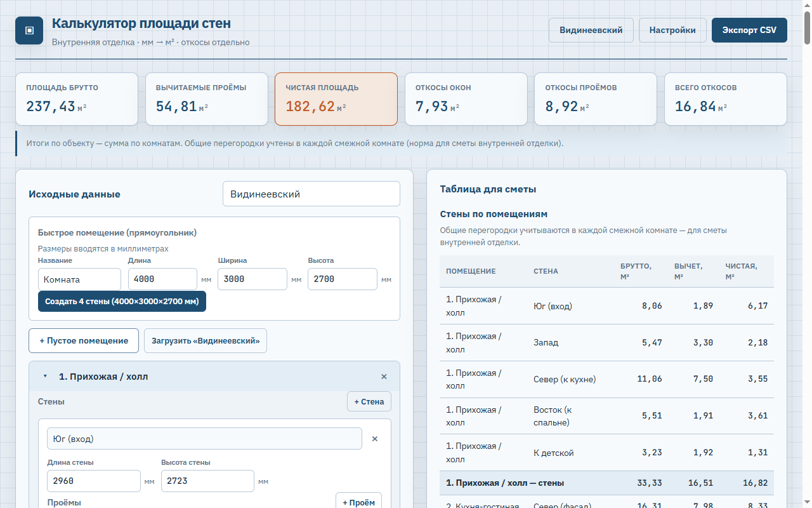Remove the room «1. Прихожая / холл» with its ×

click(x=384, y=377)
